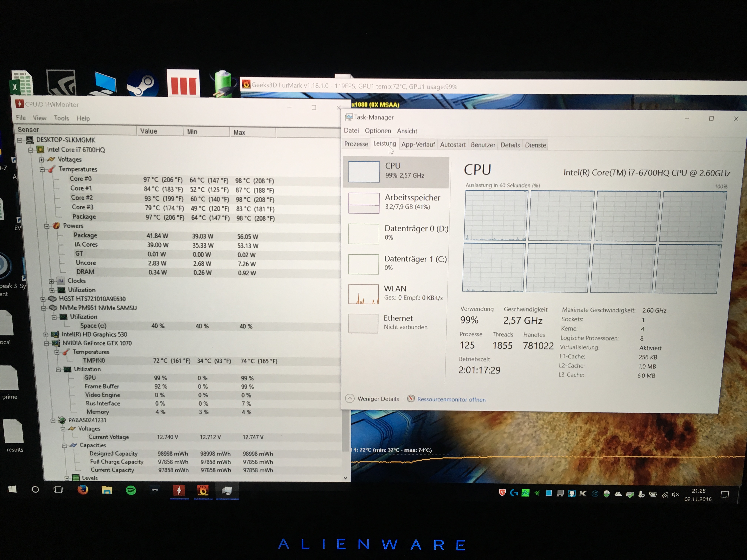747x560 pixels.
Task: Click the Wi-Fi network tray icon
Action: (665, 494)
